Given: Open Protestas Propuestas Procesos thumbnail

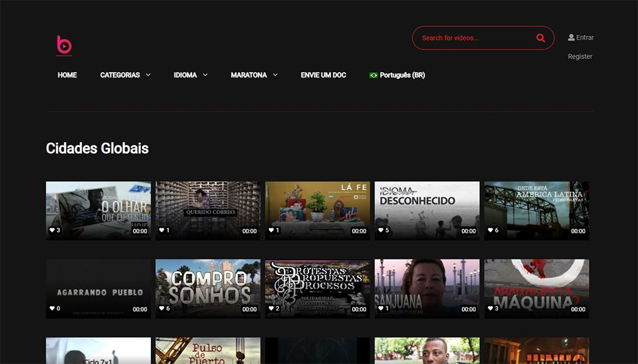Looking at the screenshot, I should pos(318,289).
